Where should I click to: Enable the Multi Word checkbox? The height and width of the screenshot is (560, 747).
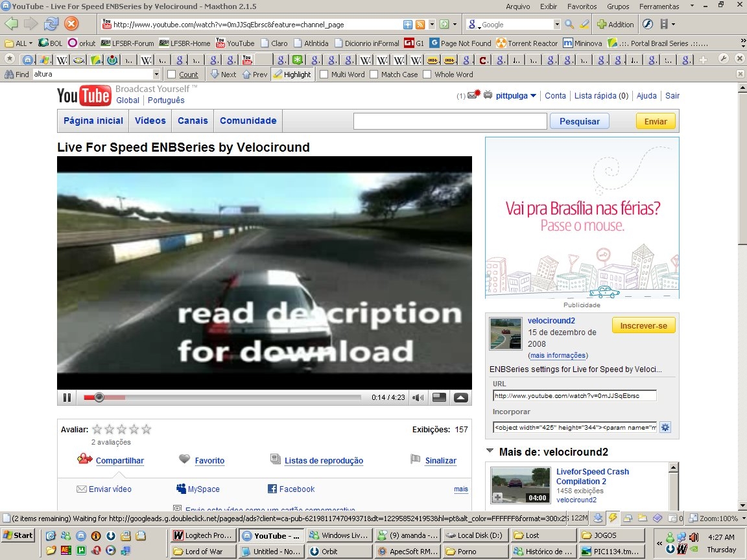pos(324,75)
